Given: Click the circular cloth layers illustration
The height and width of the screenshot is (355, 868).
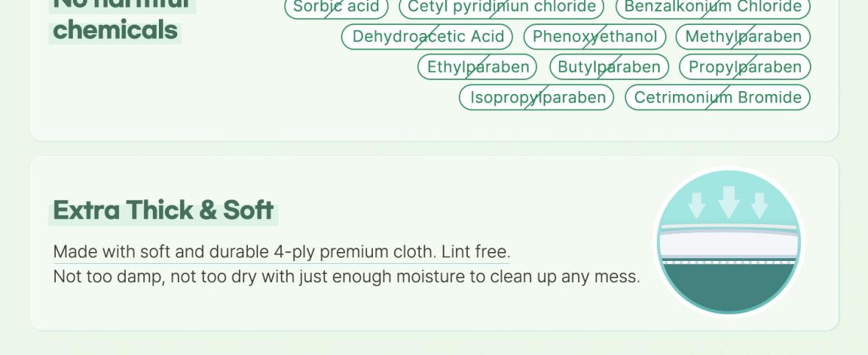Looking at the screenshot, I should tap(728, 242).
